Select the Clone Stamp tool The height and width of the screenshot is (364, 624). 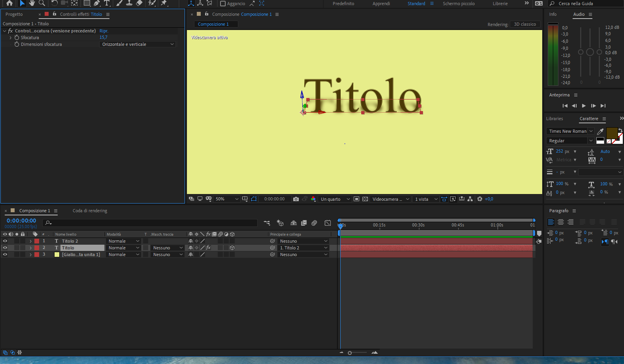coord(129,3)
